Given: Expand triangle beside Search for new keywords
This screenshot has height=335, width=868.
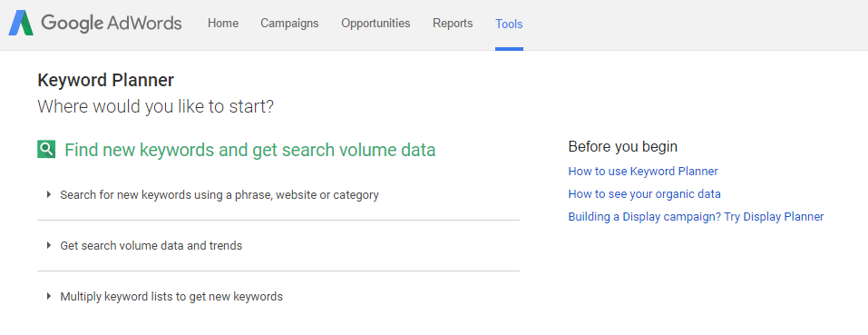Looking at the screenshot, I should pos(49,194).
